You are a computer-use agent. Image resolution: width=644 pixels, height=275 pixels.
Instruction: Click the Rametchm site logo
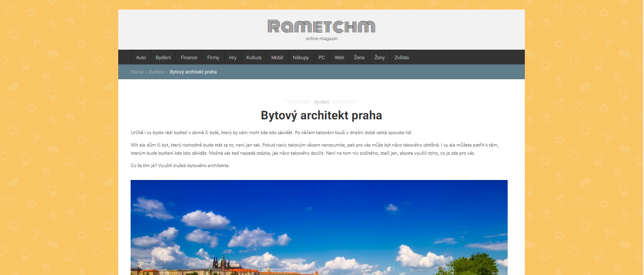coord(321,26)
